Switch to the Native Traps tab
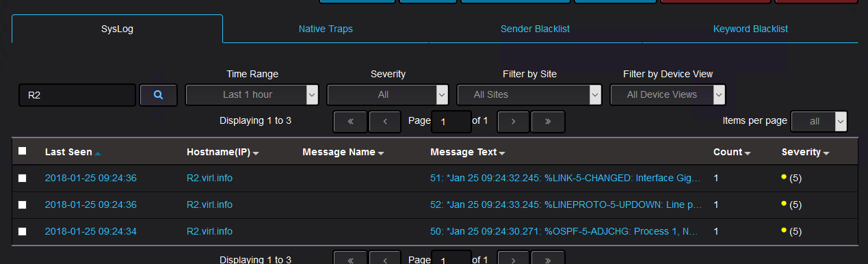Viewport: 868px width, 264px height. pyautogui.click(x=326, y=29)
